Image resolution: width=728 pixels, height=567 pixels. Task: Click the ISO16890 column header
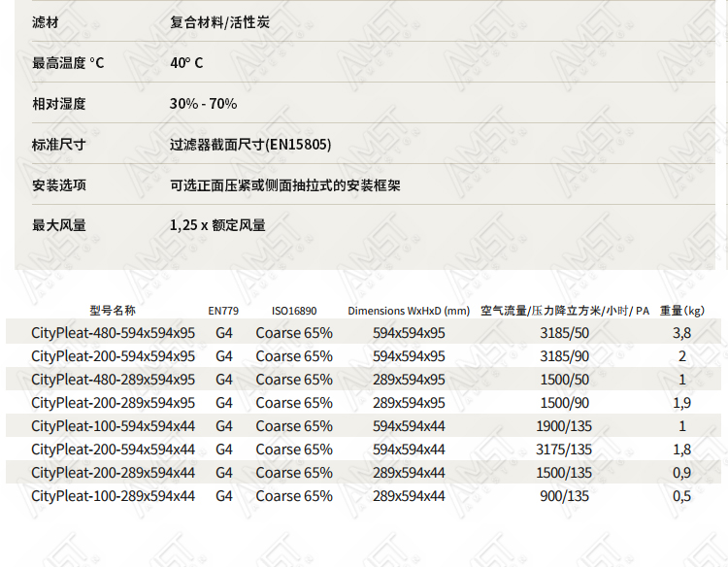(x=294, y=311)
